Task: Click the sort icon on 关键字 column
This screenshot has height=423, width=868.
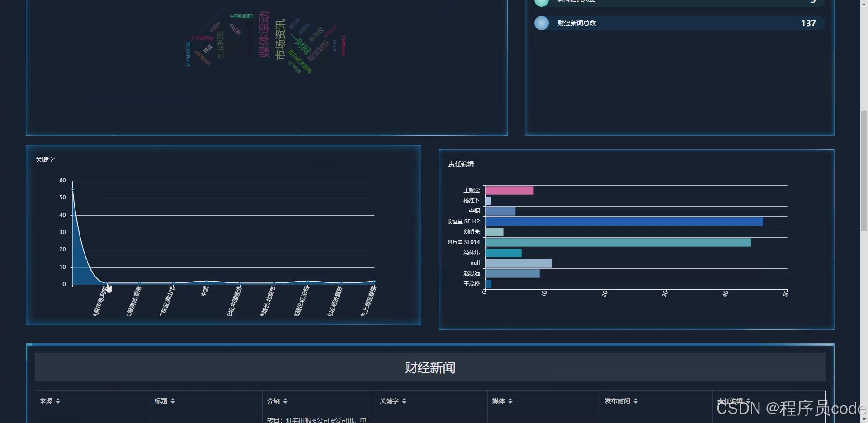Action: (x=405, y=401)
